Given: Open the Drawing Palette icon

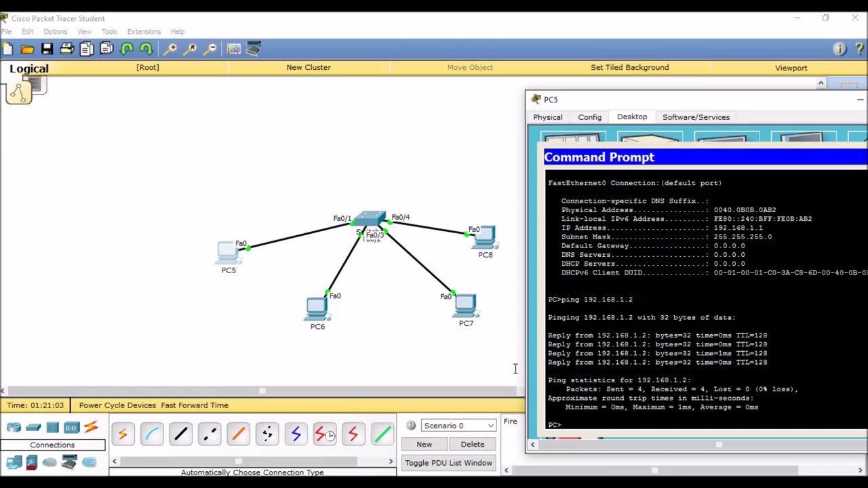Looking at the screenshot, I should pyautogui.click(x=234, y=49).
